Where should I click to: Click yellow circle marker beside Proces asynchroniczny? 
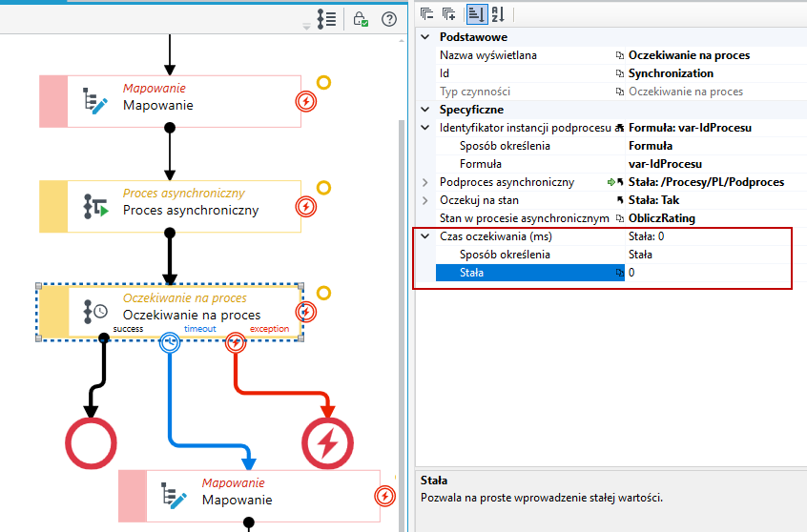[x=323, y=188]
